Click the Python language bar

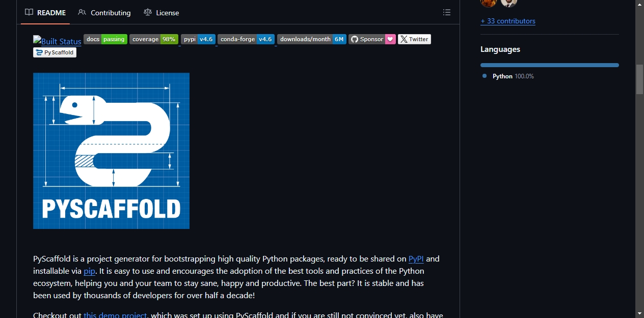[550, 65]
